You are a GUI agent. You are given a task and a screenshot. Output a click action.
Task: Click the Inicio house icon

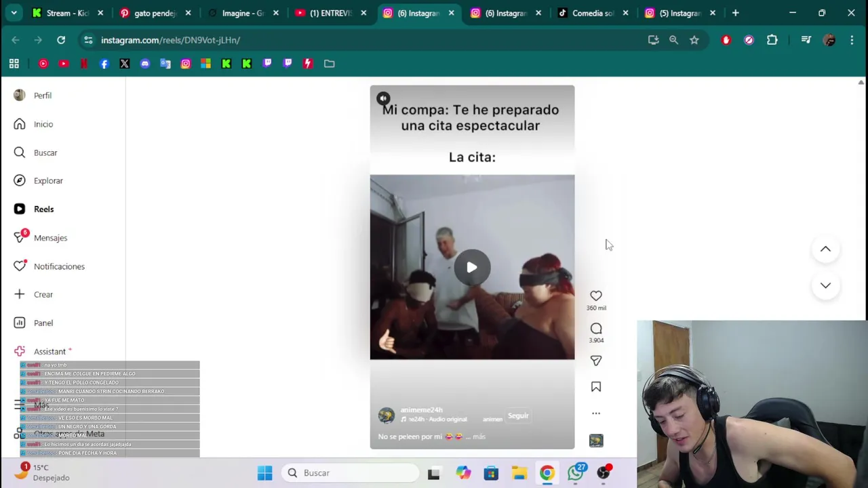click(x=20, y=124)
